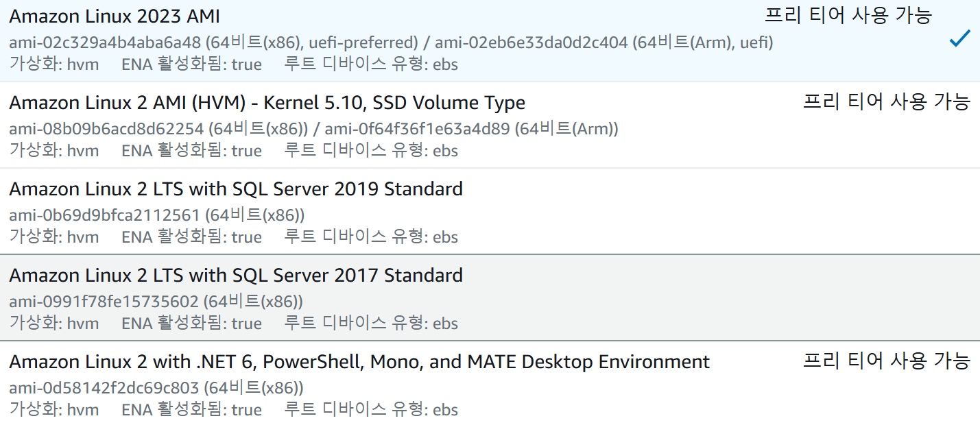
Task: Click the details line under .NET 6 MATE Desktop option
Action: 234,410
